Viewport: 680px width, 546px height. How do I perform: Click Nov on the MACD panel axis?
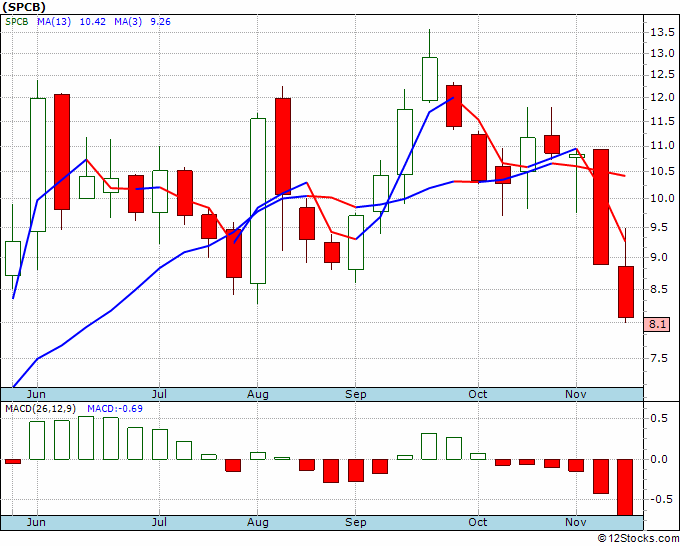(575, 522)
